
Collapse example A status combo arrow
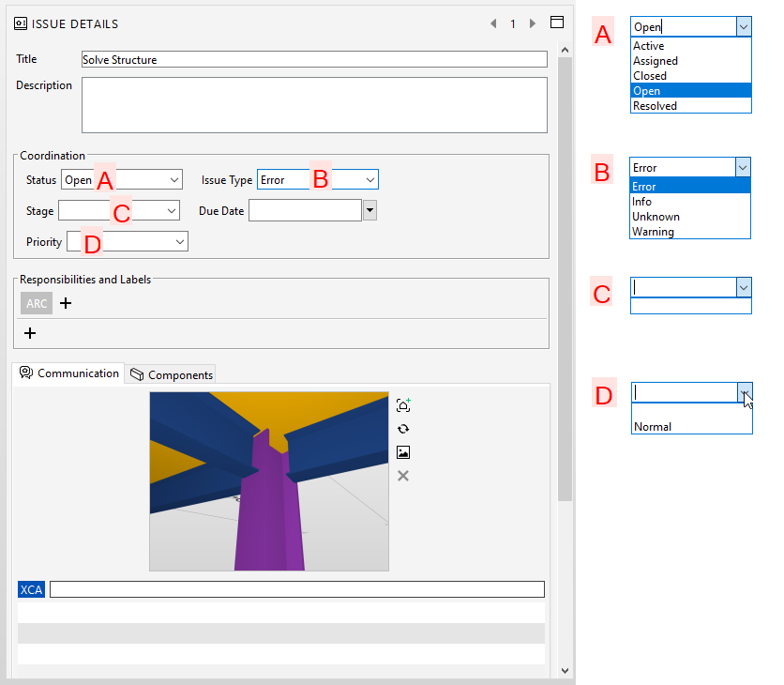(x=744, y=26)
